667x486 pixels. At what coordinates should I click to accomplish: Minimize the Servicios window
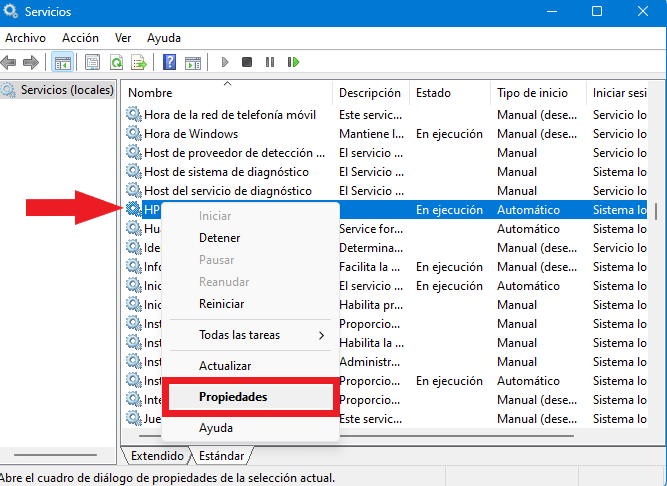552,11
